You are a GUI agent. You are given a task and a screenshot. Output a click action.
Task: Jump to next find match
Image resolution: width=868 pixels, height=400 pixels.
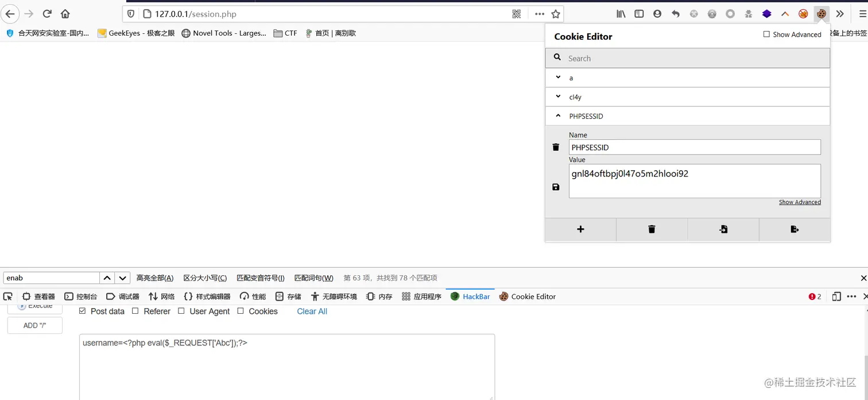point(122,278)
